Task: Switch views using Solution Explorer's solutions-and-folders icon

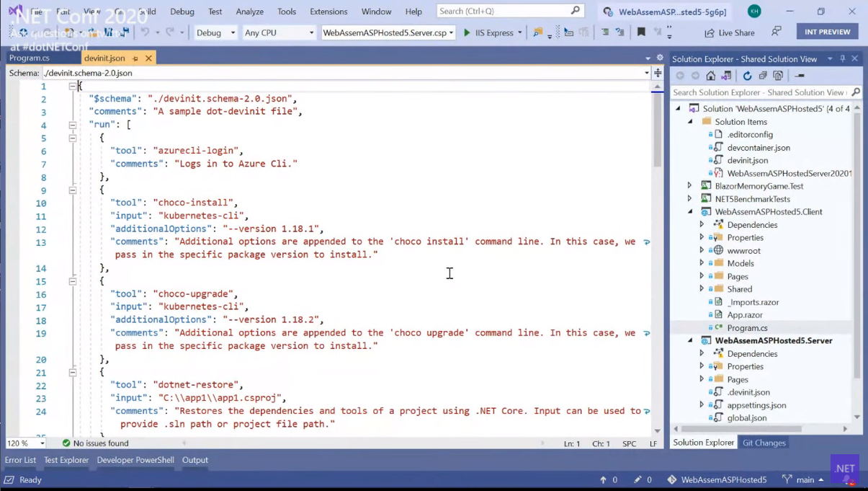Action: point(726,76)
